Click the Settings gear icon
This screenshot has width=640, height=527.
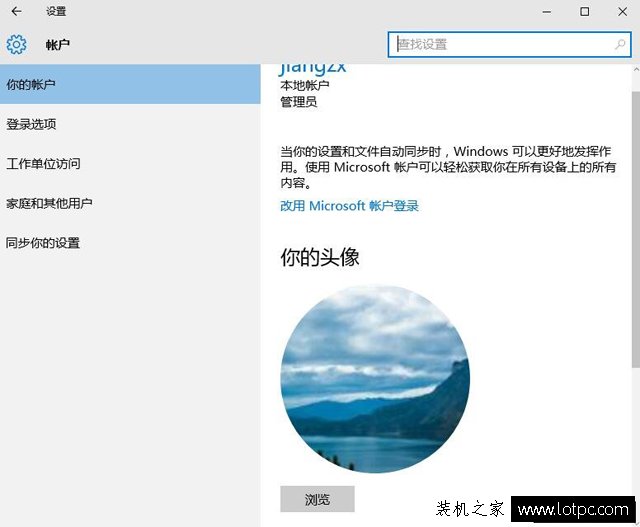click(x=16, y=44)
